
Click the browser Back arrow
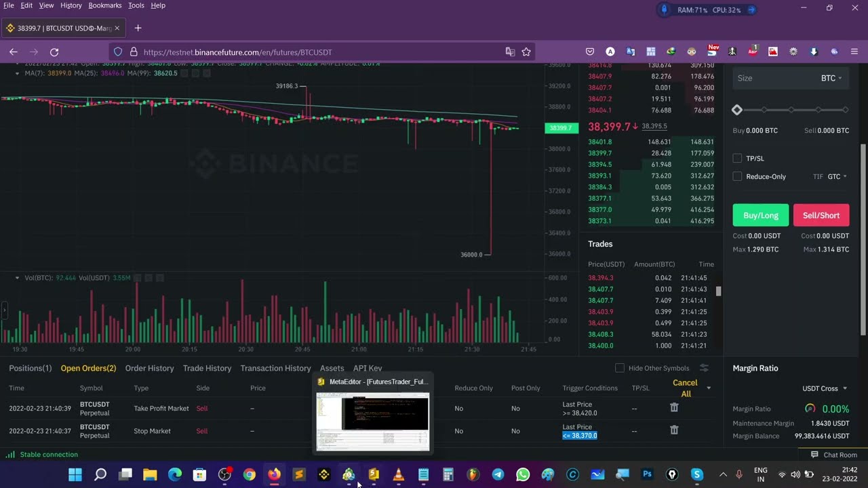coord(13,52)
